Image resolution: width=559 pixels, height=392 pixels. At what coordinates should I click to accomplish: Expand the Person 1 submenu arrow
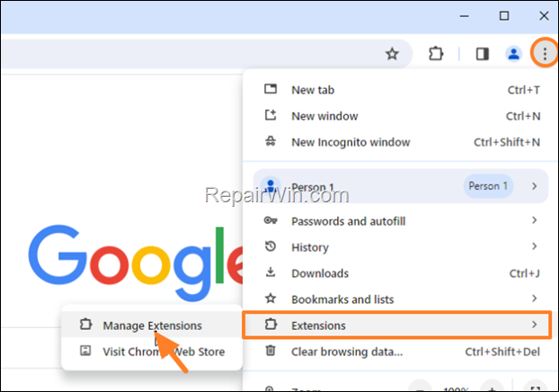[534, 186]
